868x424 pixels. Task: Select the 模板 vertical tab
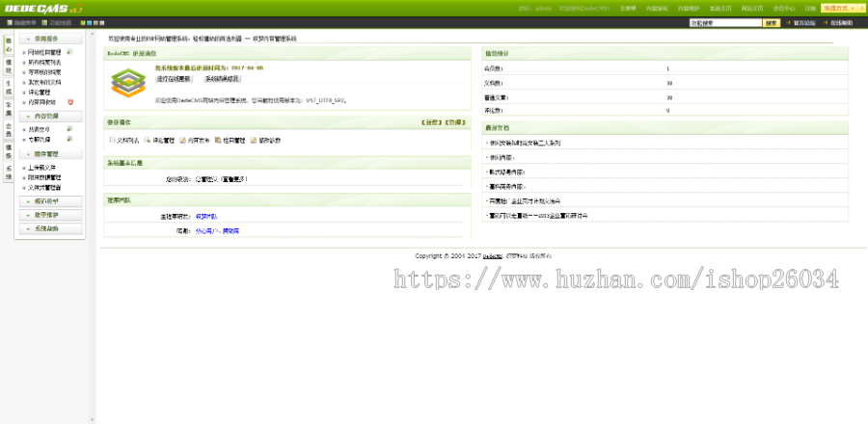pyautogui.click(x=9, y=151)
